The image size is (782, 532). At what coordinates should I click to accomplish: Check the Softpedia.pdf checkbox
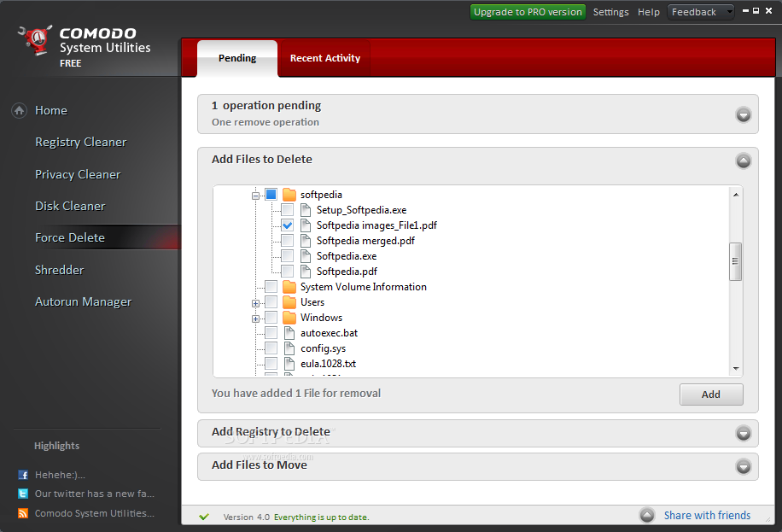pyautogui.click(x=287, y=271)
